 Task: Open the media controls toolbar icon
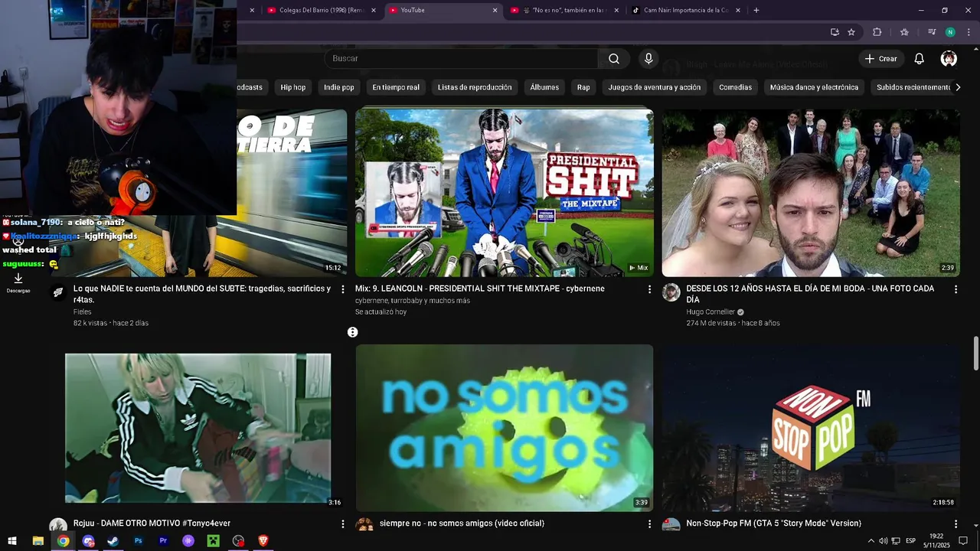pyautogui.click(x=932, y=32)
